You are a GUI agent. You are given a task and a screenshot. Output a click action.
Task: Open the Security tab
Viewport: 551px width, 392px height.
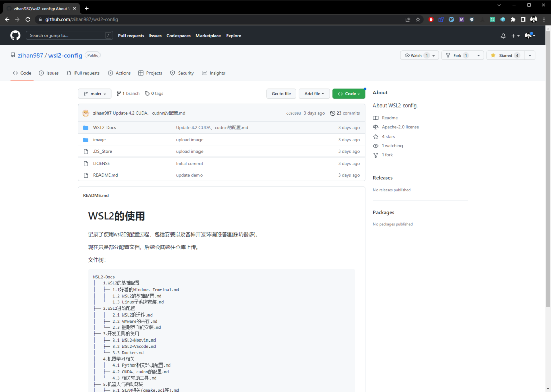click(182, 73)
